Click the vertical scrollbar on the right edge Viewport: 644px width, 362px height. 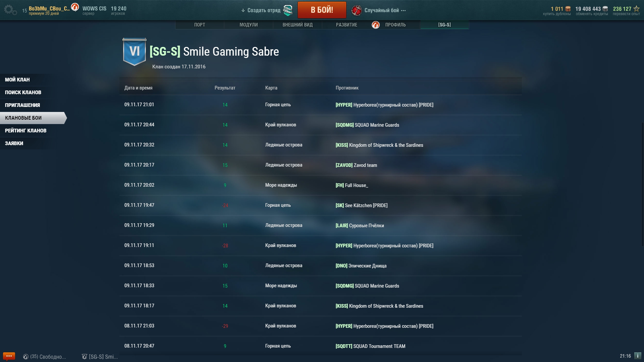click(x=642, y=184)
